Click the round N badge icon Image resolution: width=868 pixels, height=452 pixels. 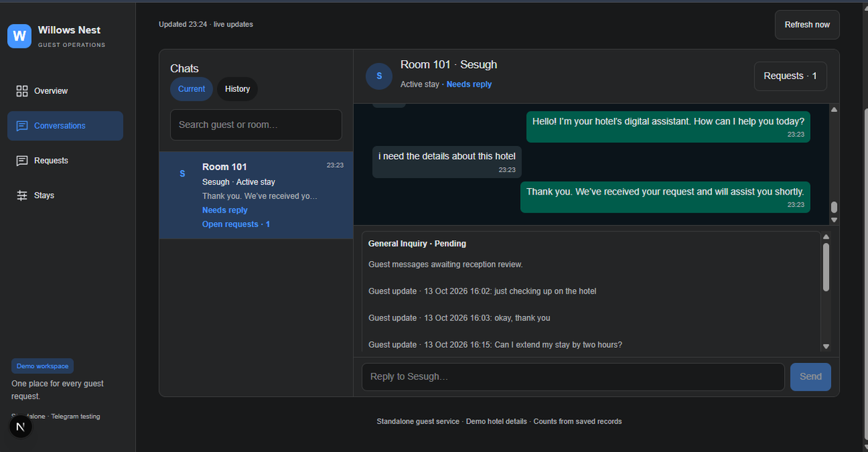pyautogui.click(x=20, y=427)
